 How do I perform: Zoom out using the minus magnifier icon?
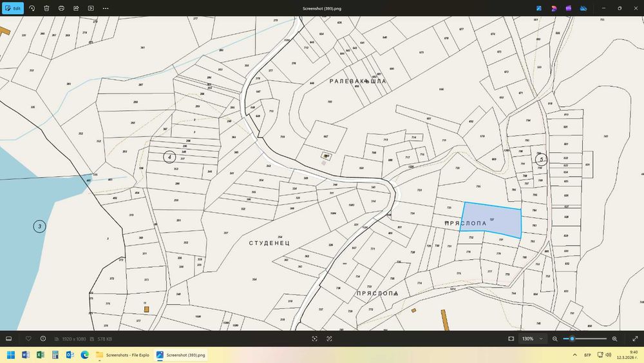(x=555, y=338)
